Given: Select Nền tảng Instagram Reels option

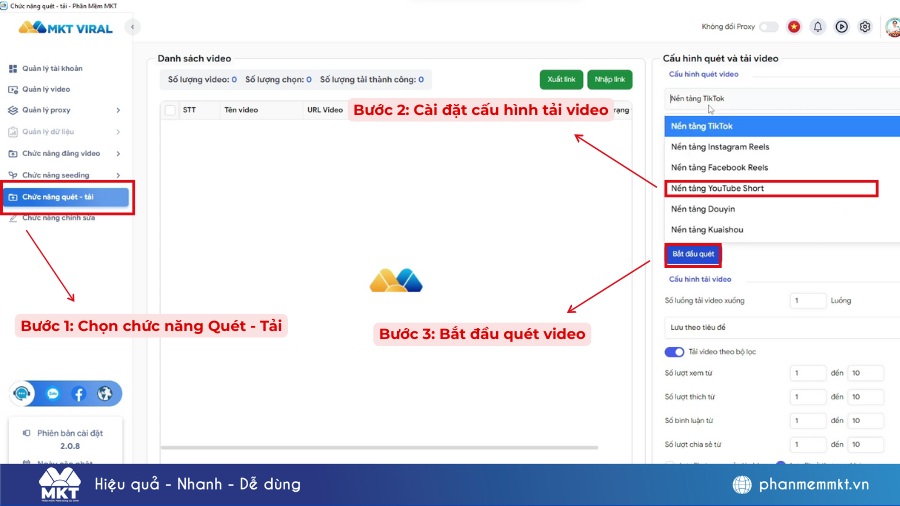Looking at the screenshot, I should 782,147.
